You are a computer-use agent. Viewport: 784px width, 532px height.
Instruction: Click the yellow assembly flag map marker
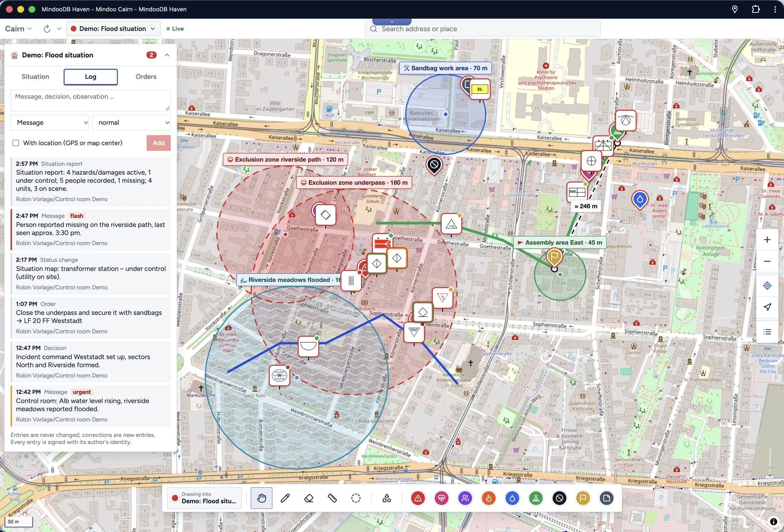tap(554, 257)
